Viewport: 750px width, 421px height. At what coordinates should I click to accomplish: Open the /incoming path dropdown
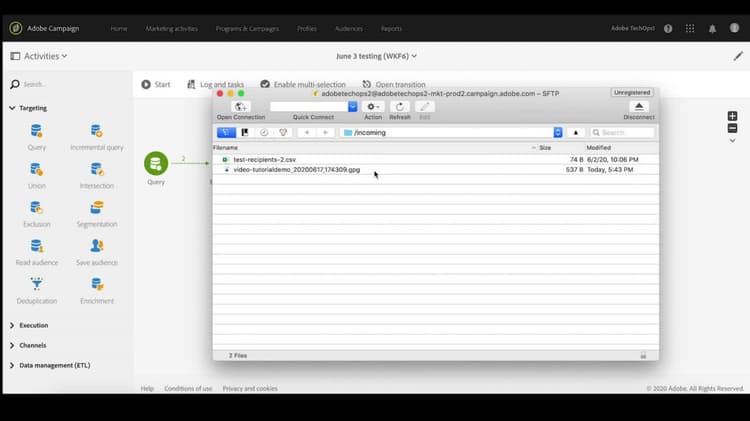click(x=558, y=133)
